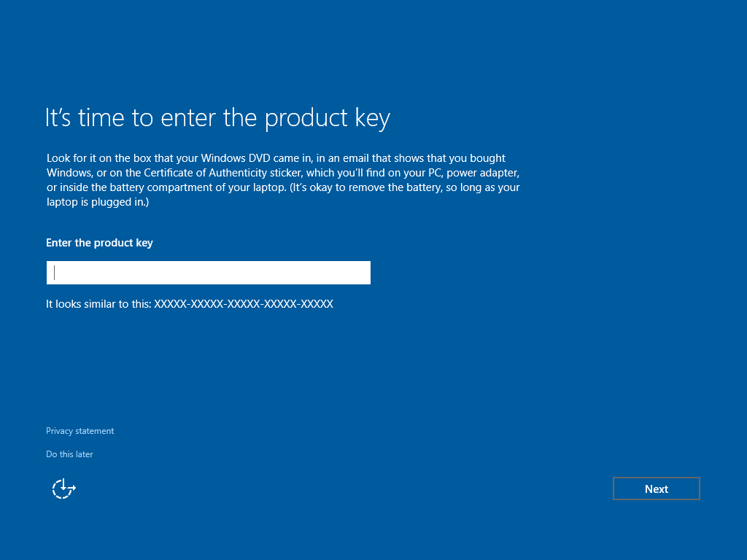
Task: Click the XXXXX key format example text
Action: 189,304
